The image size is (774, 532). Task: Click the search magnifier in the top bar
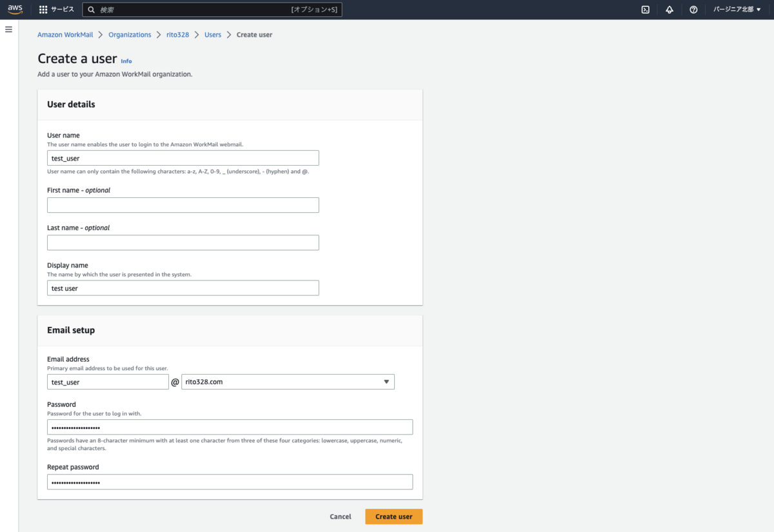(x=92, y=9)
